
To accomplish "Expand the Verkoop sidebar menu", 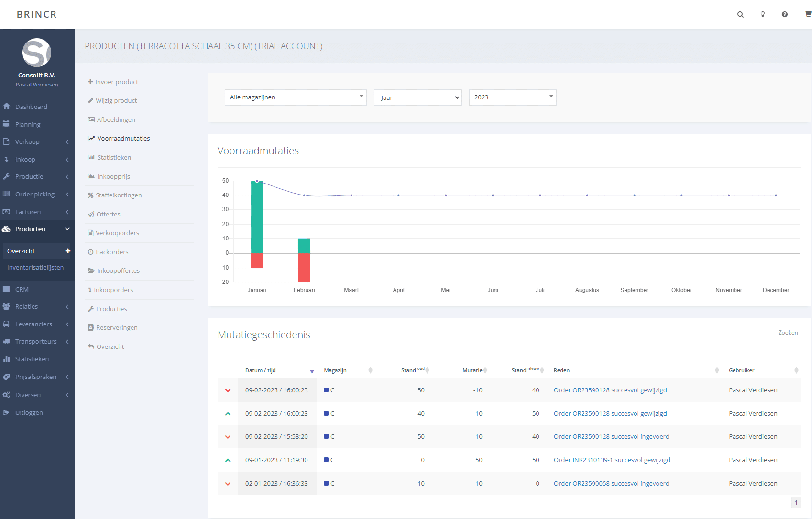I will (x=27, y=141).
